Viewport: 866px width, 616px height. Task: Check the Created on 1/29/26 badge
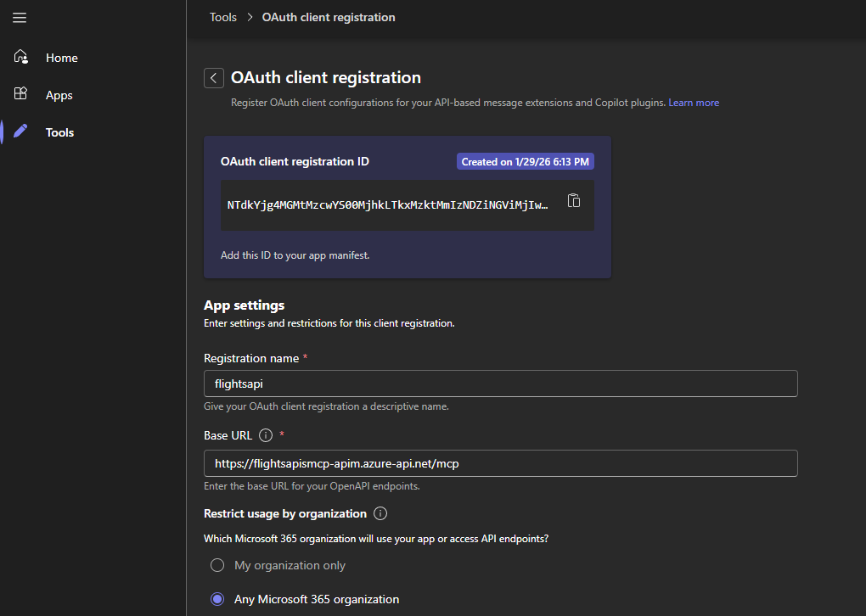click(525, 161)
